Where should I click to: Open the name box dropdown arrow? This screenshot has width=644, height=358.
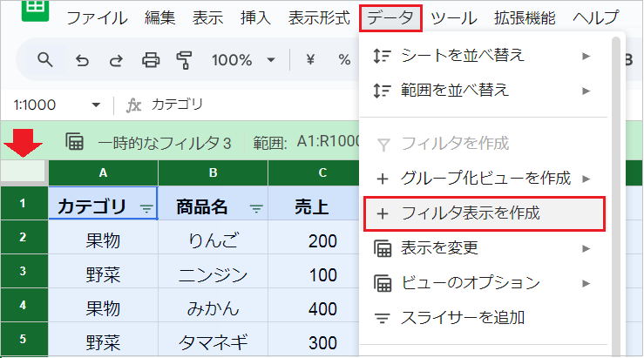[96, 105]
